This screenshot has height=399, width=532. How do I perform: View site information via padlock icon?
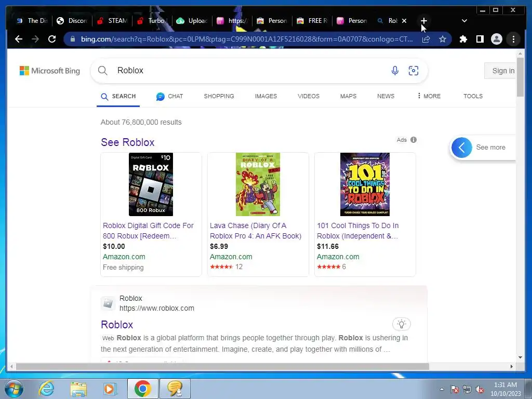click(72, 39)
